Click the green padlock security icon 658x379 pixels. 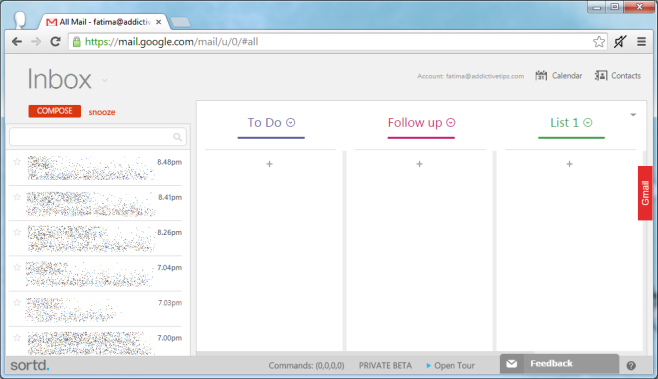coord(76,42)
